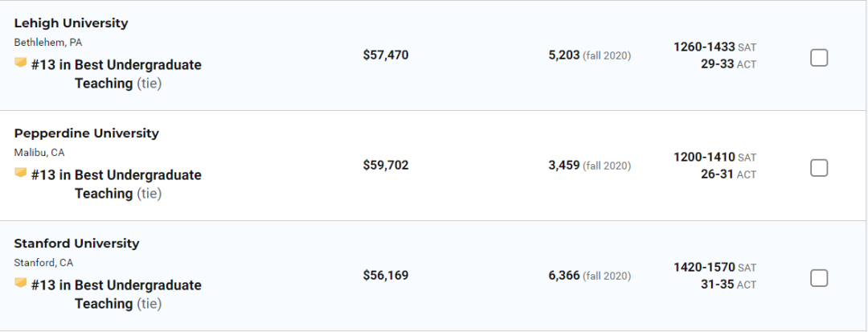Image resolution: width=868 pixels, height=332 pixels.
Task: Open the Pepperdine University profile link
Action: 86,133
